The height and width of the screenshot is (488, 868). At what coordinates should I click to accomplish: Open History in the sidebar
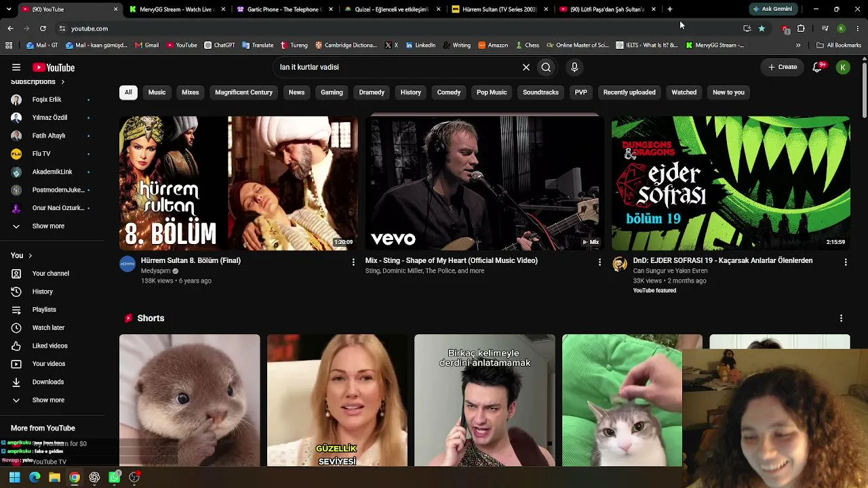coord(52,291)
